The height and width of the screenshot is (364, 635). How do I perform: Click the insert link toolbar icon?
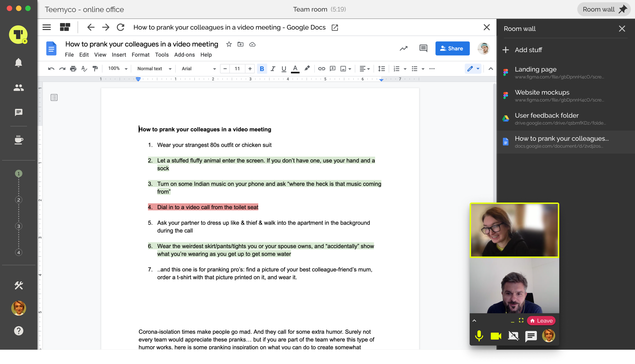pos(321,69)
